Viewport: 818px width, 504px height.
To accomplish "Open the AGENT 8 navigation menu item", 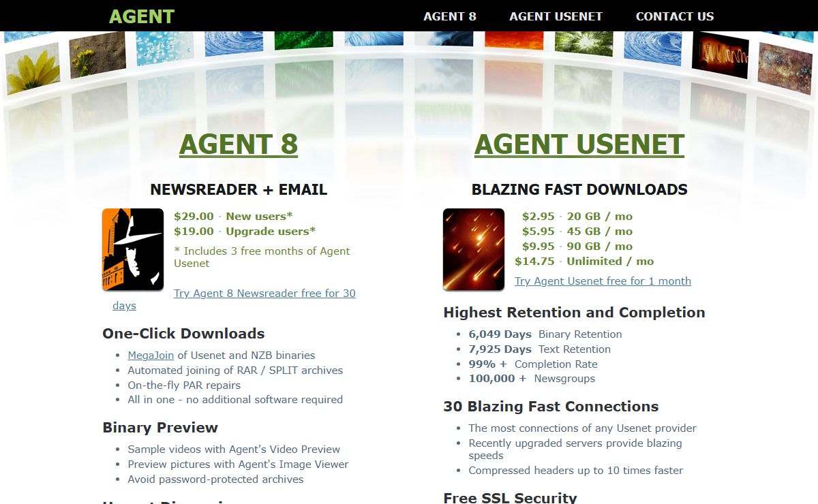I will [450, 16].
